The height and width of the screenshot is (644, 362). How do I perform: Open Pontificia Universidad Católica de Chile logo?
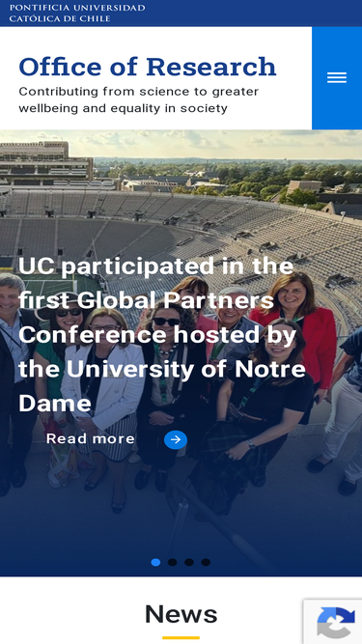[x=77, y=14]
